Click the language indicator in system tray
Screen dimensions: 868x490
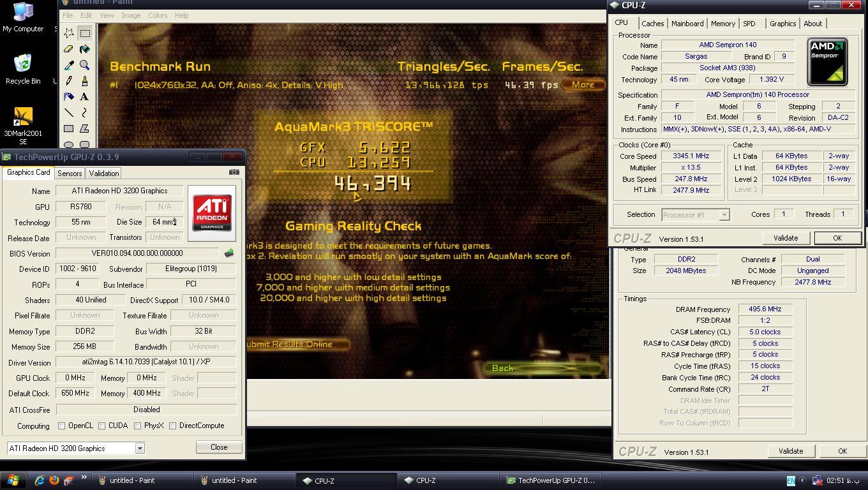click(791, 481)
